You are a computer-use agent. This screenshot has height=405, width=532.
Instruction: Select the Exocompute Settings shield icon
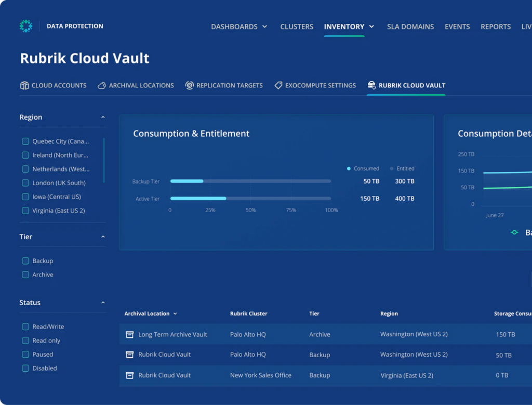click(x=278, y=85)
